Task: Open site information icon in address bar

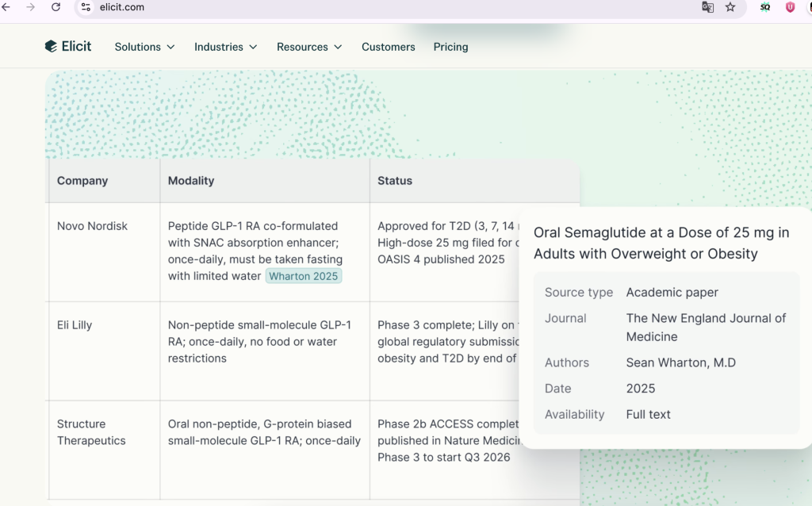Action: pyautogui.click(x=86, y=7)
